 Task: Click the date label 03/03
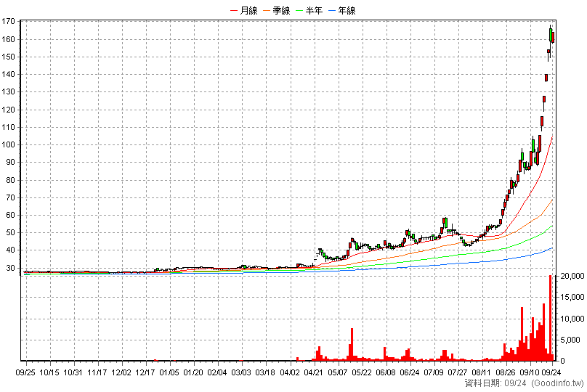(x=241, y=372)
